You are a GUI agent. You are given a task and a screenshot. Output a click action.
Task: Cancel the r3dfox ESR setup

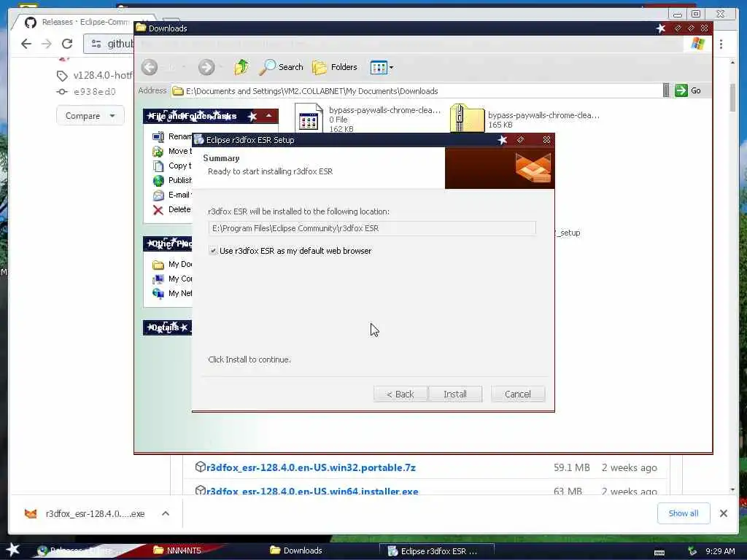click(518, 394)
